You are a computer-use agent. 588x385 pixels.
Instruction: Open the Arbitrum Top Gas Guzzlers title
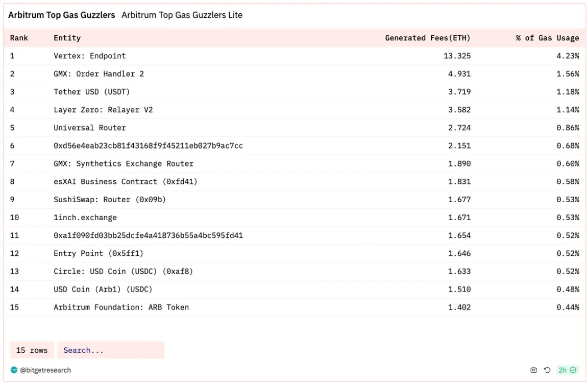(62, 15)
